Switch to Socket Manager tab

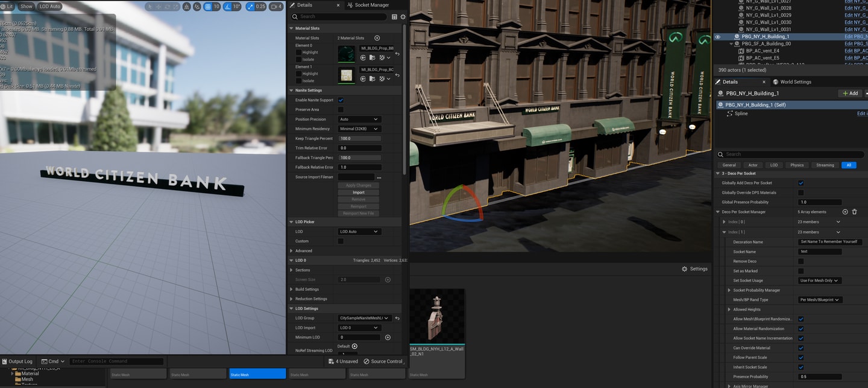pyautogui.click(x=368, y=5)
